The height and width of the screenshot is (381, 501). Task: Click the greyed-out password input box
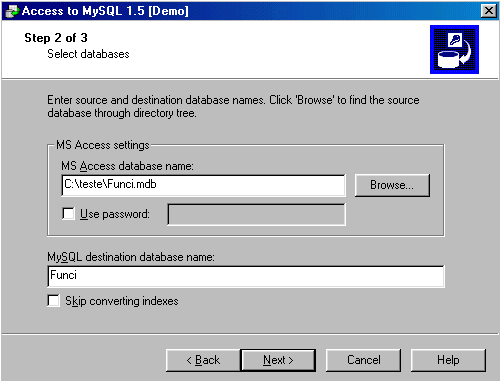pos(256,214)
